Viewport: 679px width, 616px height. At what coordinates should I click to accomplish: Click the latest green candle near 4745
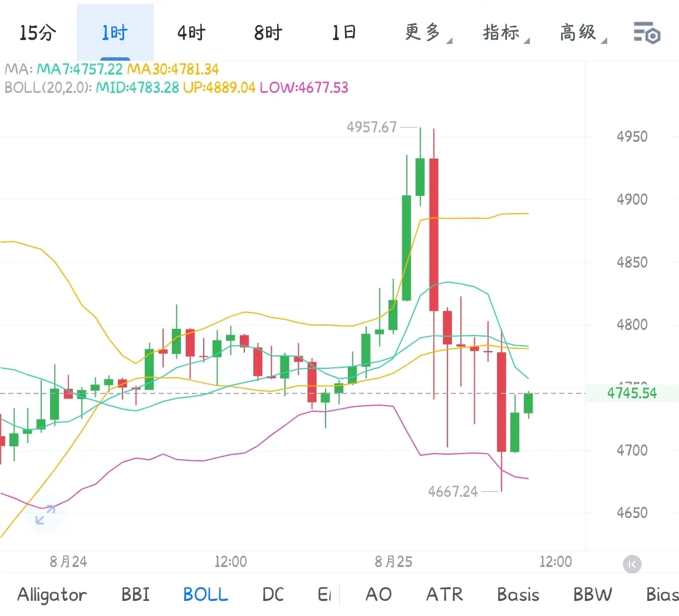click(x=528, y=403)
